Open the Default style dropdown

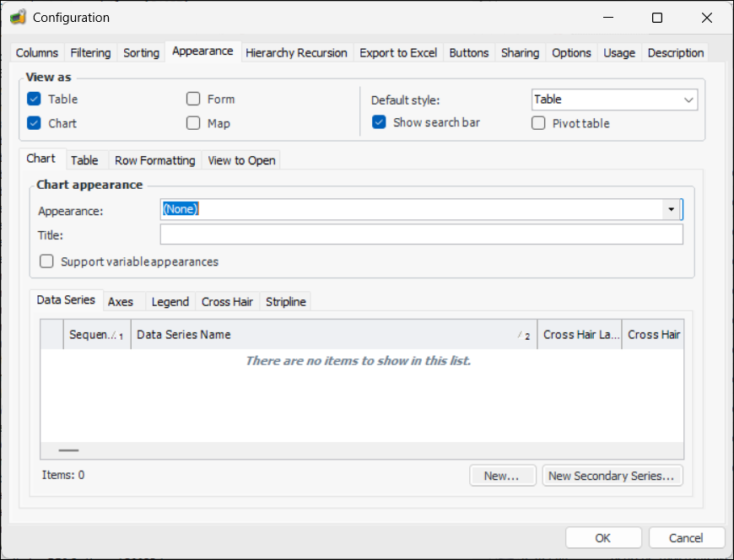pos(688,100)
